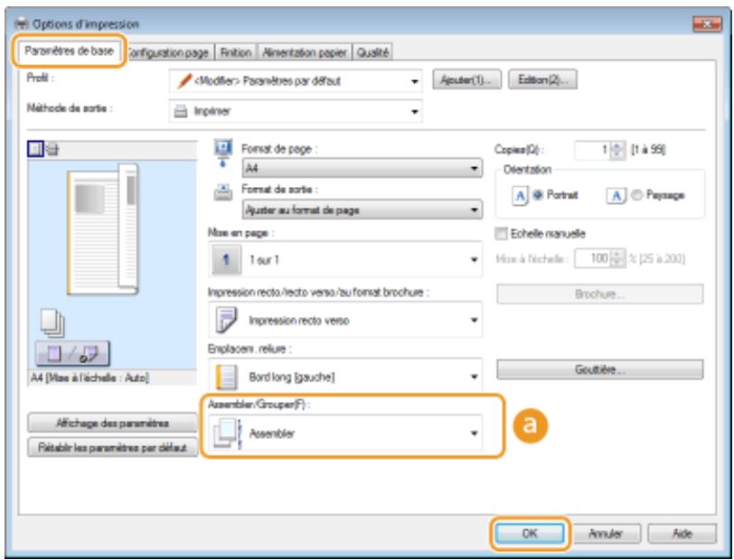Click the pencil icon in Profil field
The height and width of the screenshot is (560, 734).
(x=184, y=81)
